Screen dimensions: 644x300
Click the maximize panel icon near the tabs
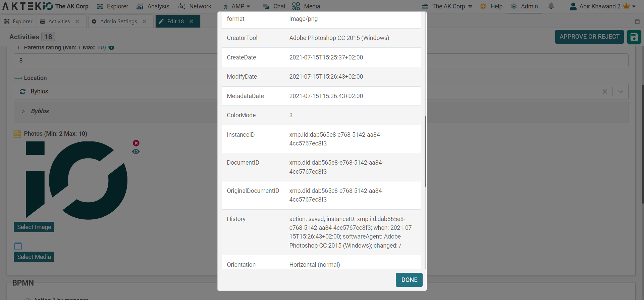[x=637, y=22]
